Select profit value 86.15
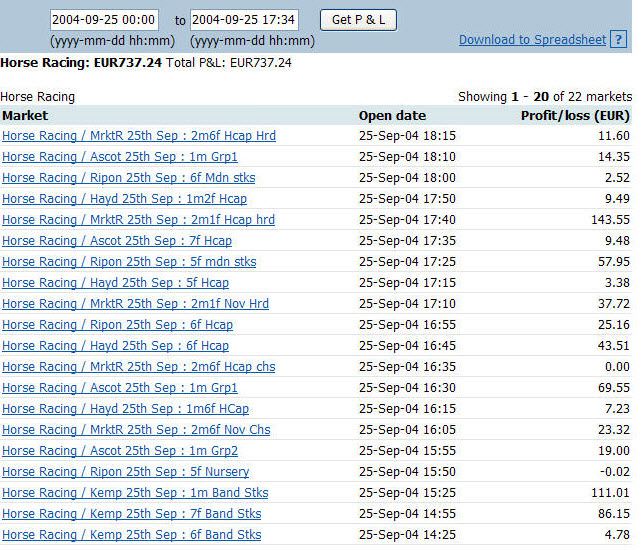The width and height of the screenshot is (641, 551). (614, 513)
